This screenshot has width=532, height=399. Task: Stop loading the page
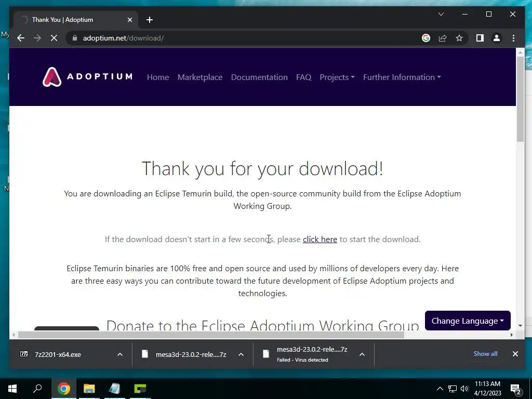(54, 38)
